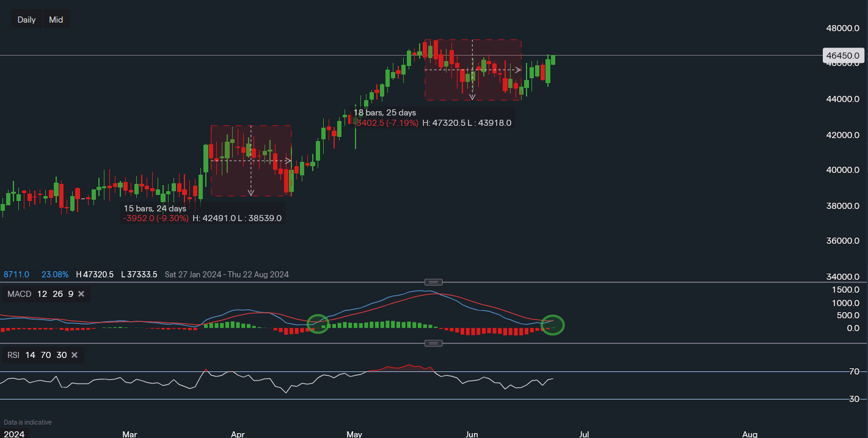Open the Mid price type selector
Viewport: 868px width, 438px height.
click(x=56, y=20)
